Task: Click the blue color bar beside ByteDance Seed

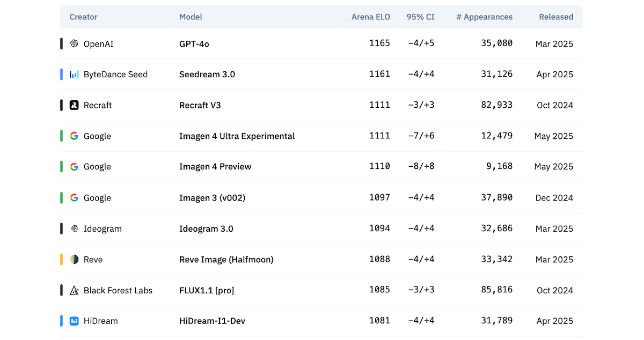Action: coord(61,75)
